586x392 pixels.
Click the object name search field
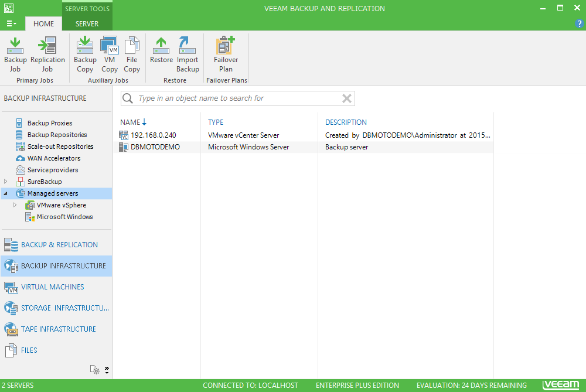238,98
